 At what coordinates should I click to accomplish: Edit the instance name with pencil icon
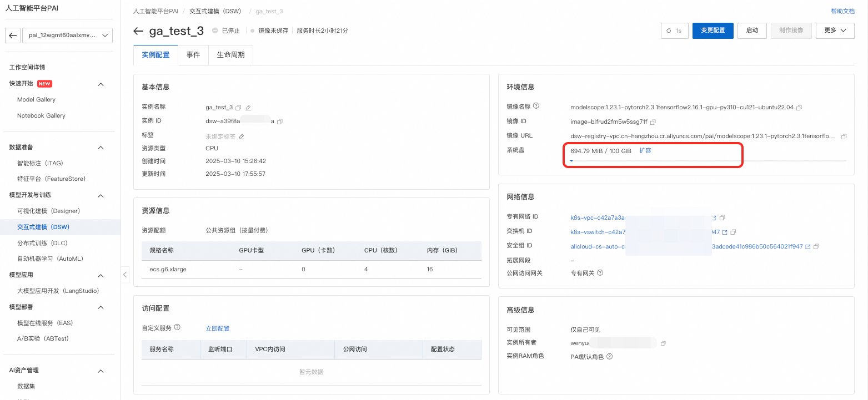(x=248, y=108)
